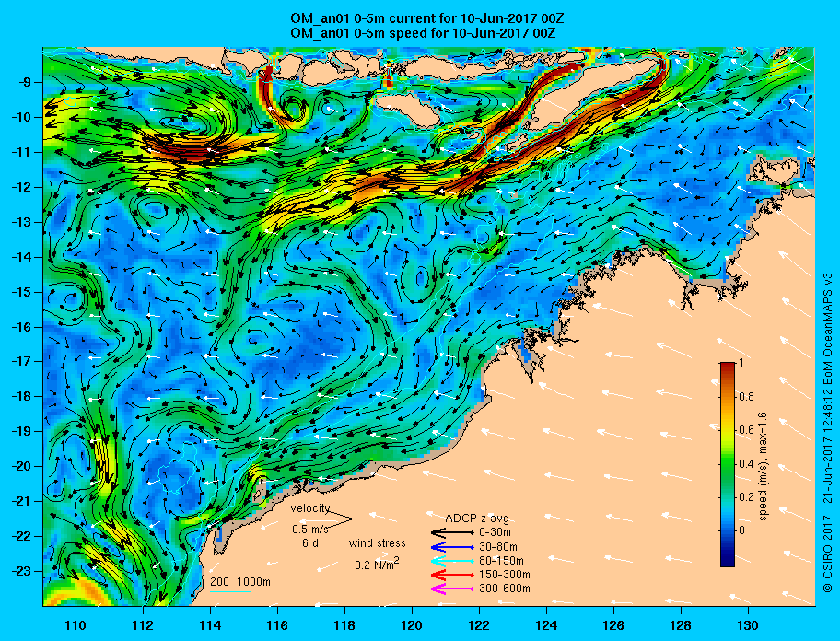Click the title line about 0-5m current

(427, 19)
